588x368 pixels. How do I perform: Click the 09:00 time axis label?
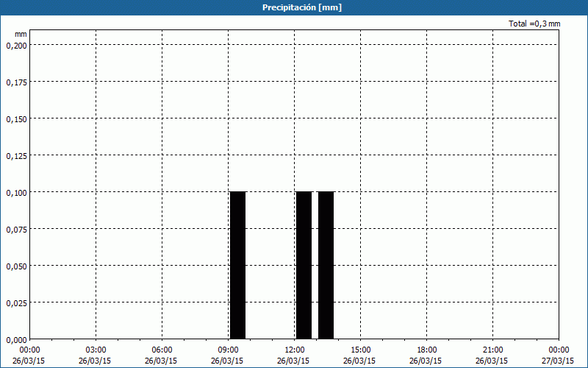point(228,350)
